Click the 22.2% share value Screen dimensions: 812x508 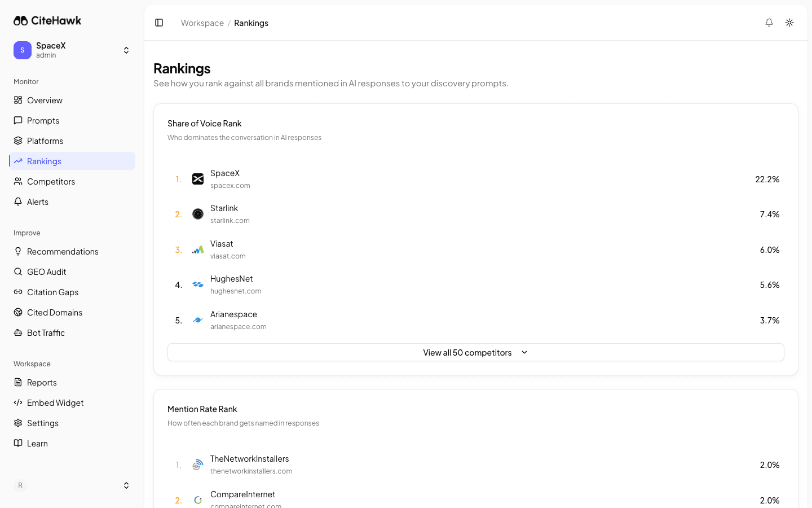pyautogui.click(x=767, y=179)
